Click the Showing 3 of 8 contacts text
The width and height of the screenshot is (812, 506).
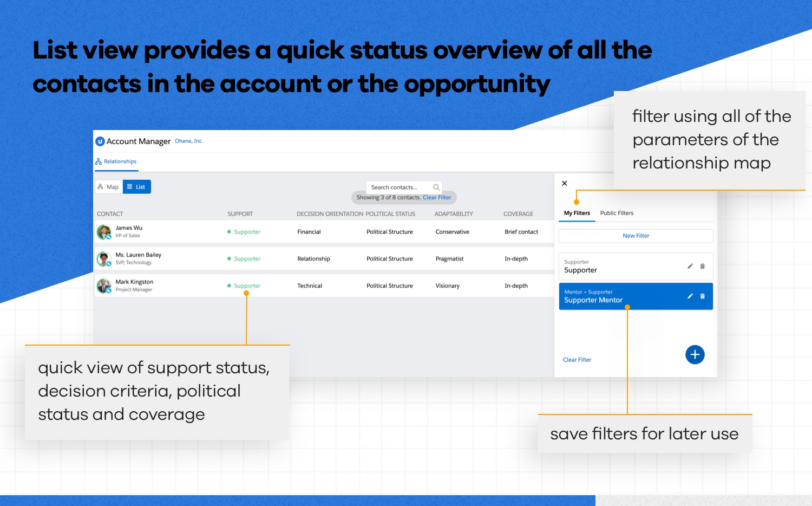pos(388,198)
